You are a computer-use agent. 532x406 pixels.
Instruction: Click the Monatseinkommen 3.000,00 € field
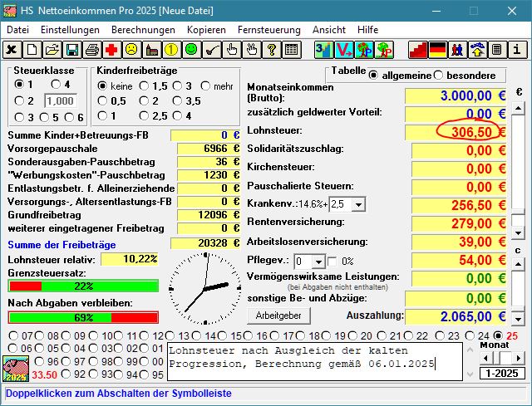click(456, 95)
